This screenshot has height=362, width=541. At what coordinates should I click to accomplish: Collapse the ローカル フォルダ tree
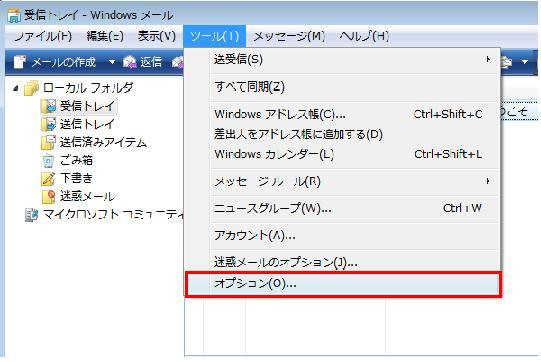click(x=16, y=88)
